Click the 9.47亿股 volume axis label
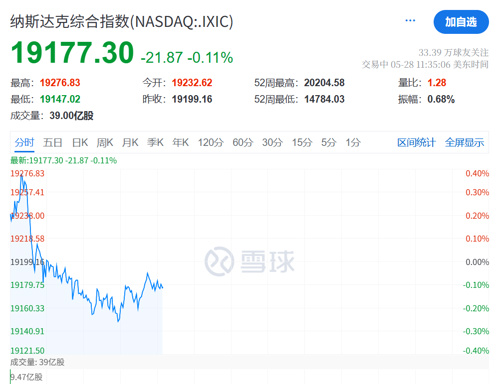 coord(27,377)
